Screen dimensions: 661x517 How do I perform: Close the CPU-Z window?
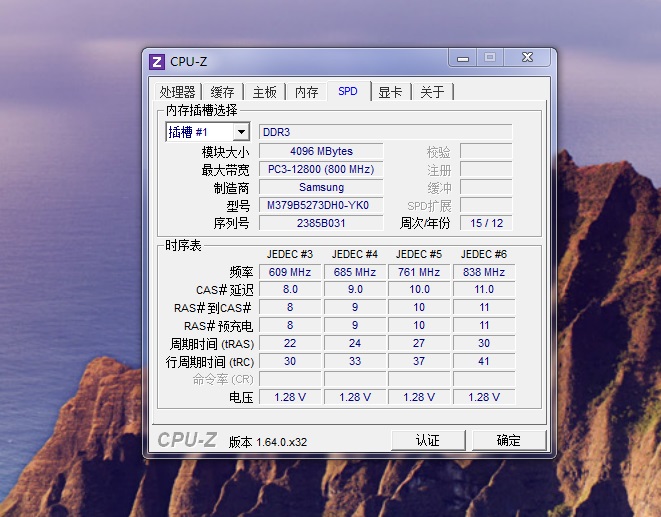(527, 57)
